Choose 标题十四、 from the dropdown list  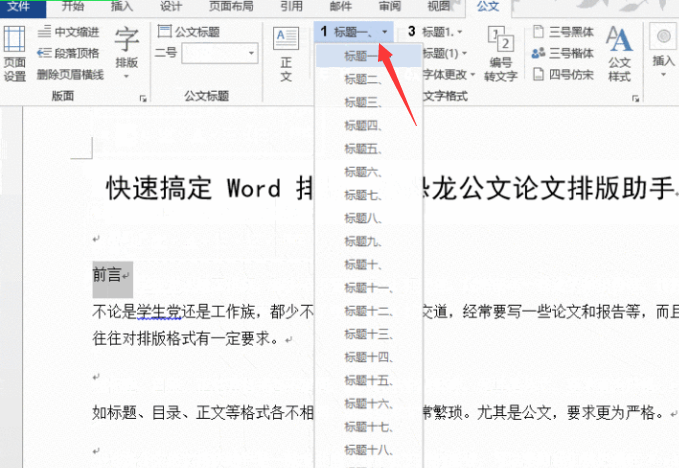[369, 357]
